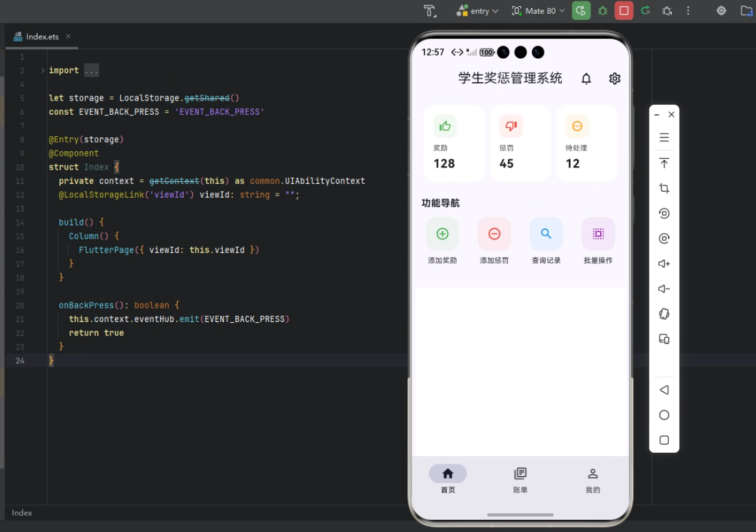
Task: Click line number 24 in the gutter
Action: pos(20,361)
